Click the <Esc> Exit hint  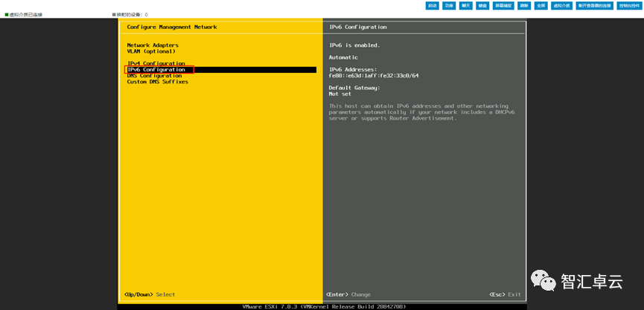(x=506, y=294)
